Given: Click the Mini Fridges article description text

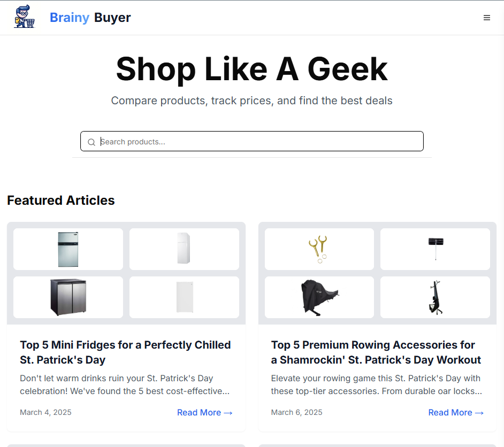Looking at the screenshot, I should (x=125, y=384).
